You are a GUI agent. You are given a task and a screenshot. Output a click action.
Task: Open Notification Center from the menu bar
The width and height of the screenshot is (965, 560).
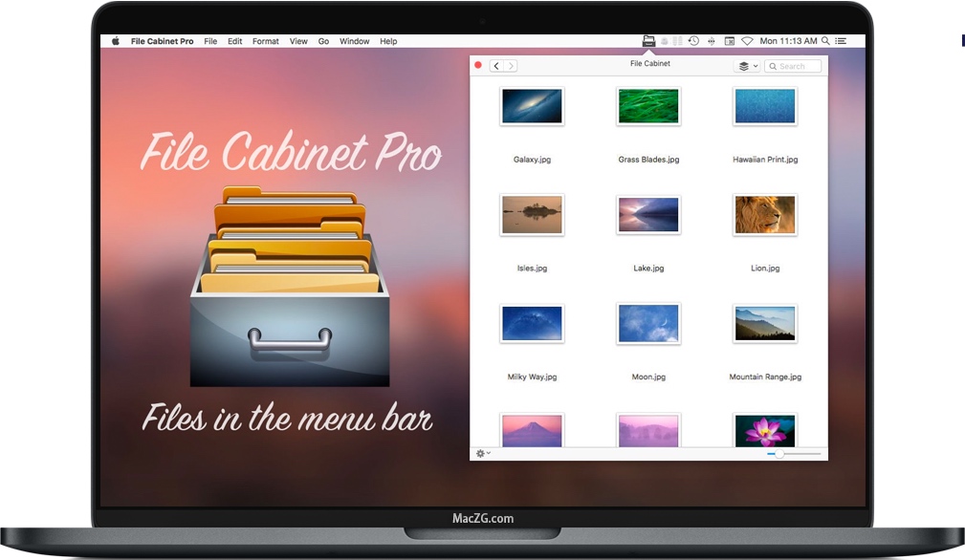pos(841,41)
